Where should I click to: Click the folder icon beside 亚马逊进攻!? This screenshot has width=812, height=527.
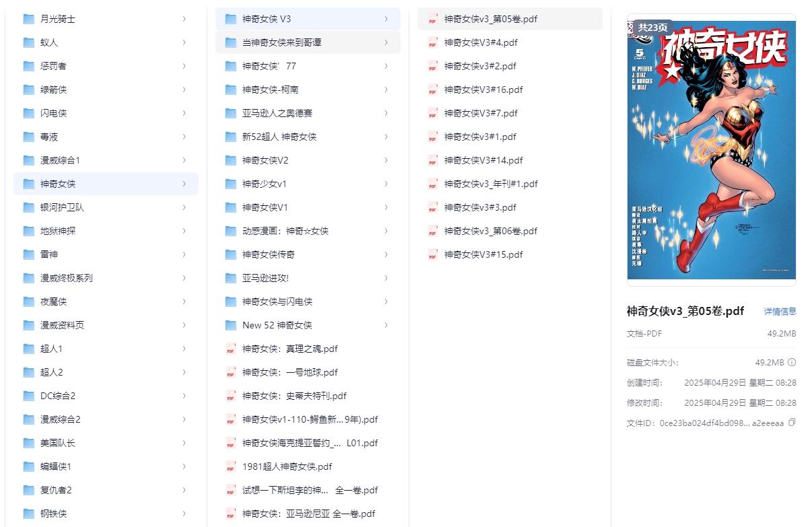pos(230,278)
